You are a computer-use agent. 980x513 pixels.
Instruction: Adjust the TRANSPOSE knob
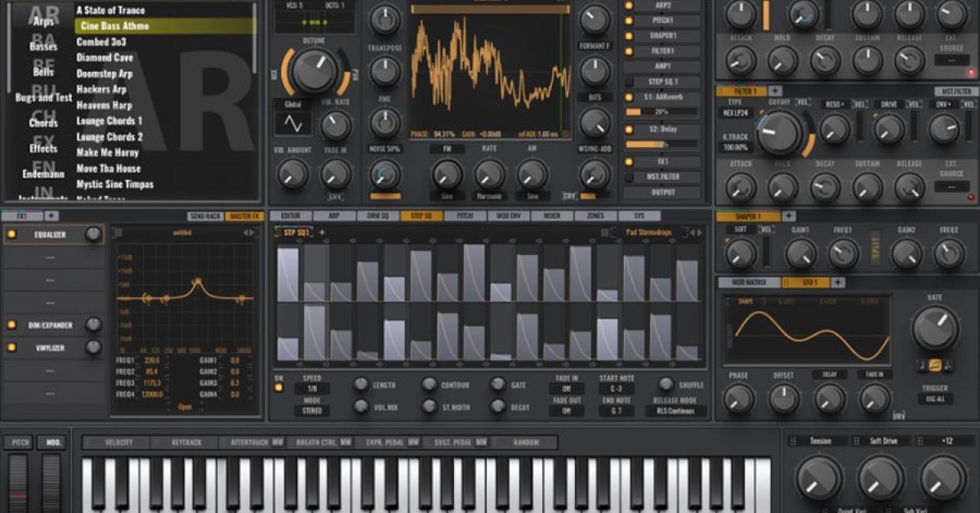[385, 71]
